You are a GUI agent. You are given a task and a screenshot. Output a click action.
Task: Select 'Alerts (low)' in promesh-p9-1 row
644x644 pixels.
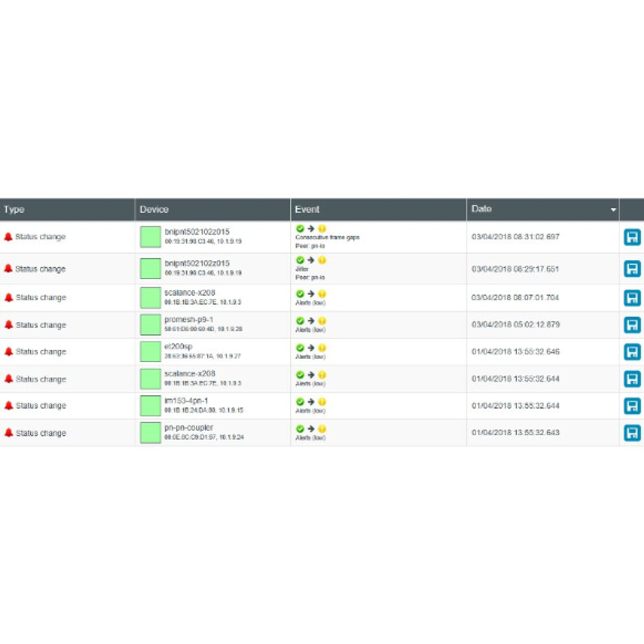(x=310, y=330)
